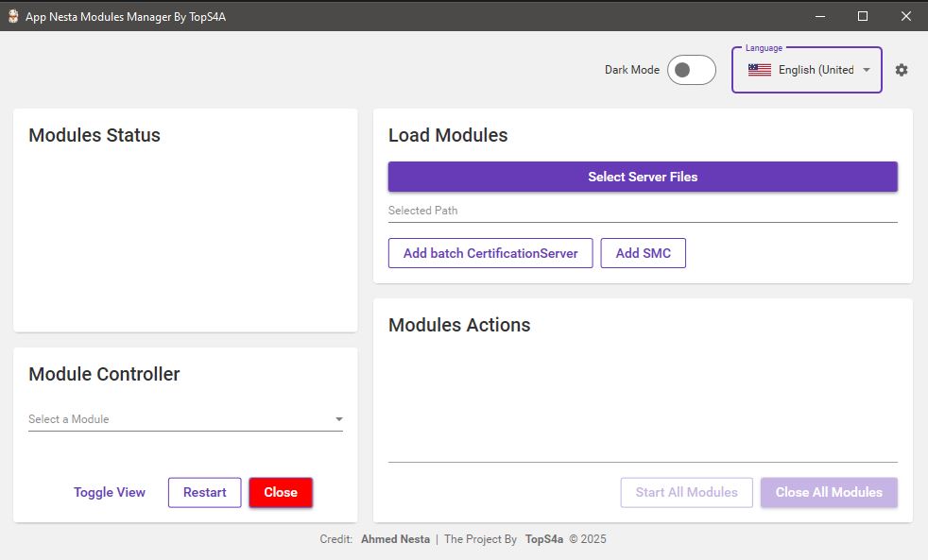Toggle Dark Mode on
The height and width of the screenshot is (560, 928).
(691, 69)
